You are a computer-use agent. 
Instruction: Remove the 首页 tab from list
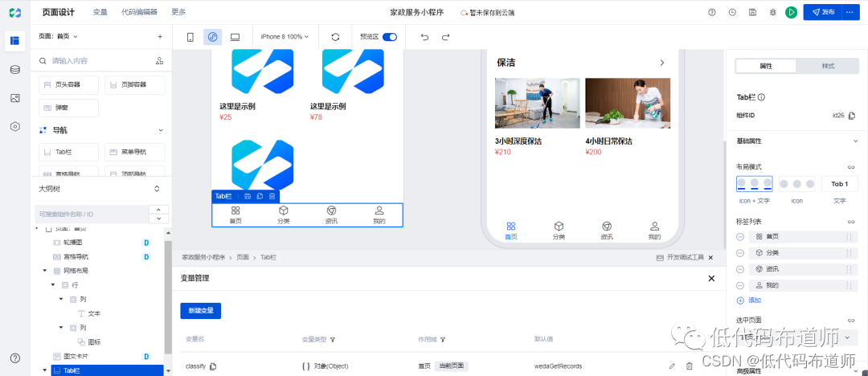tap(740, 237)
